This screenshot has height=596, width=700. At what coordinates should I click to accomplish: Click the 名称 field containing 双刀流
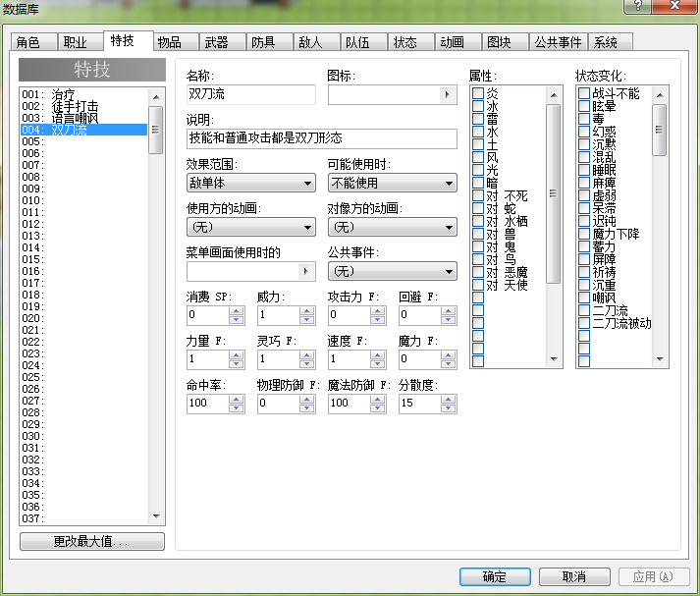251,94
